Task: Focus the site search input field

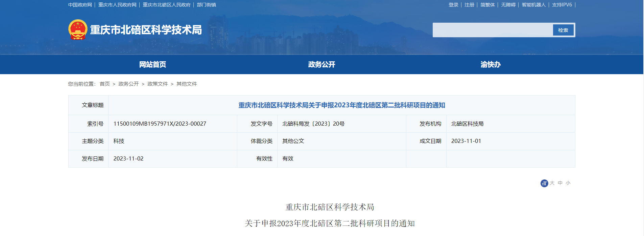Action: tap(493, 30)
